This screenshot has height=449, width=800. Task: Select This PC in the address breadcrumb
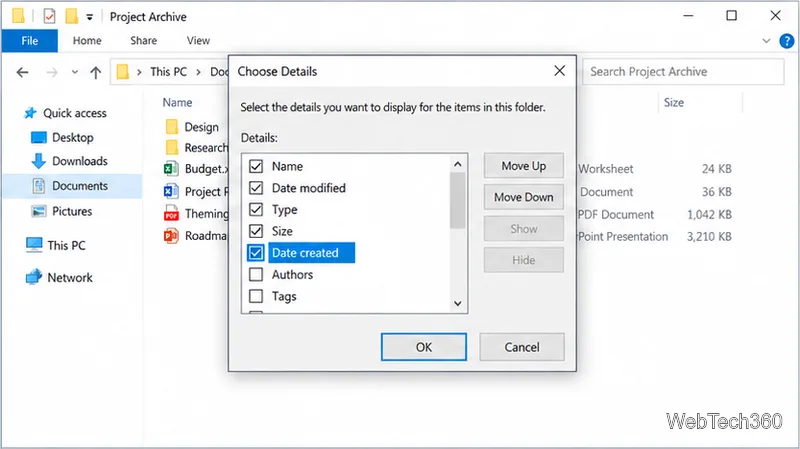[x=168, y=72]
